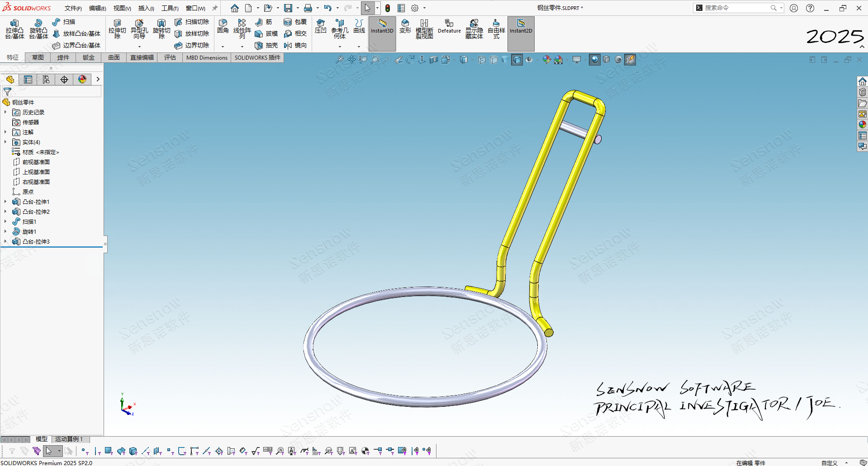868x466 pixels.
Task: Switch to the 运动算例 1 tab
Action: tap(69, 439)
